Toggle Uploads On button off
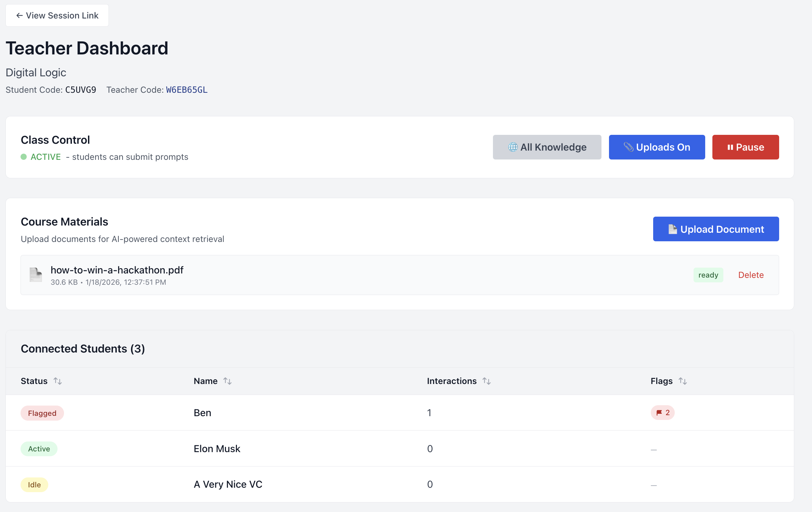This screenshot has height=512, width=812. click(657, 147)
